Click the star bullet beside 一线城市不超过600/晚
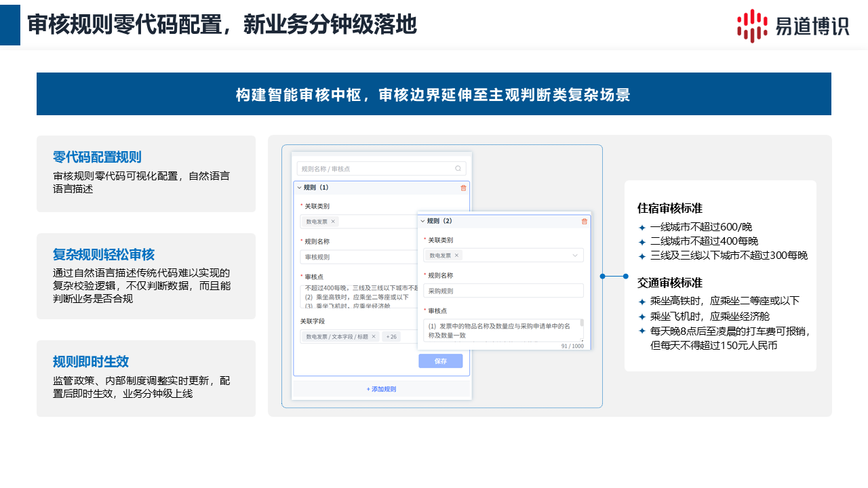868x488 pixels. tap(642, 228)
